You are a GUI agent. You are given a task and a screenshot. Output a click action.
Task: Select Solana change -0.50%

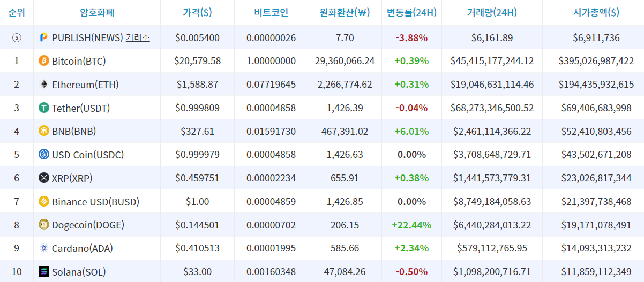(411, 272)
